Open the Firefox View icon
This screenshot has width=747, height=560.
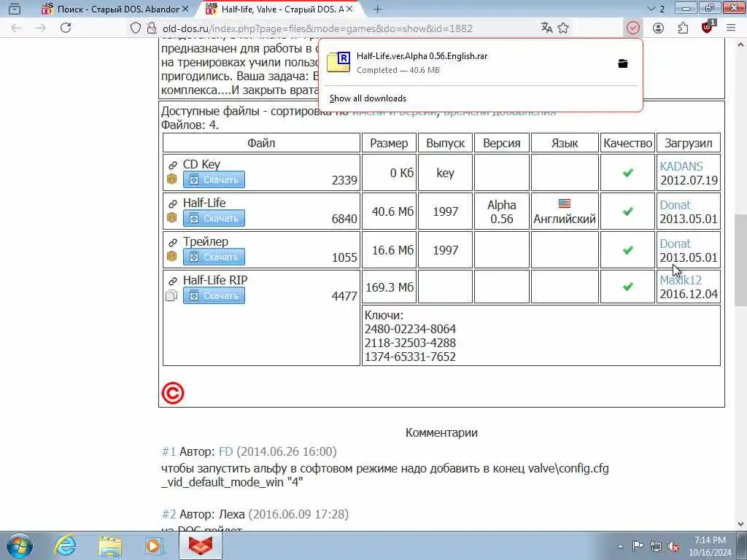point(15,9)
